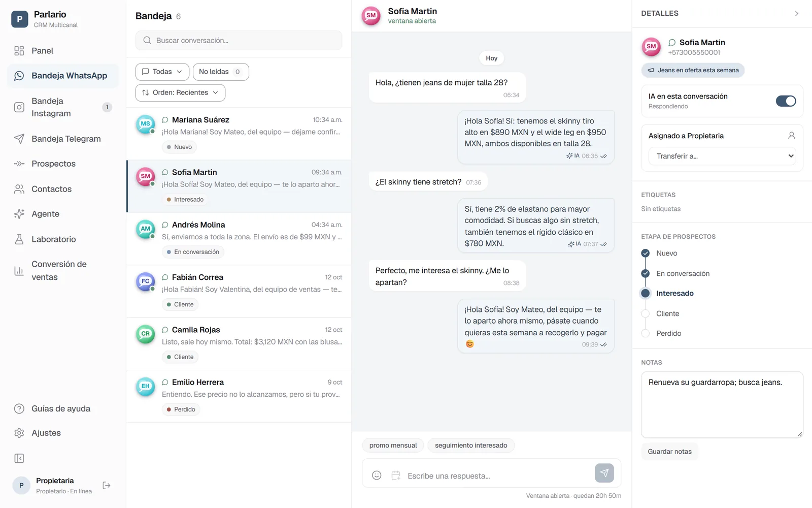The image size is (812, 508).
Task: Collapse the sidebar panel icon
Action: coord(19,459)
